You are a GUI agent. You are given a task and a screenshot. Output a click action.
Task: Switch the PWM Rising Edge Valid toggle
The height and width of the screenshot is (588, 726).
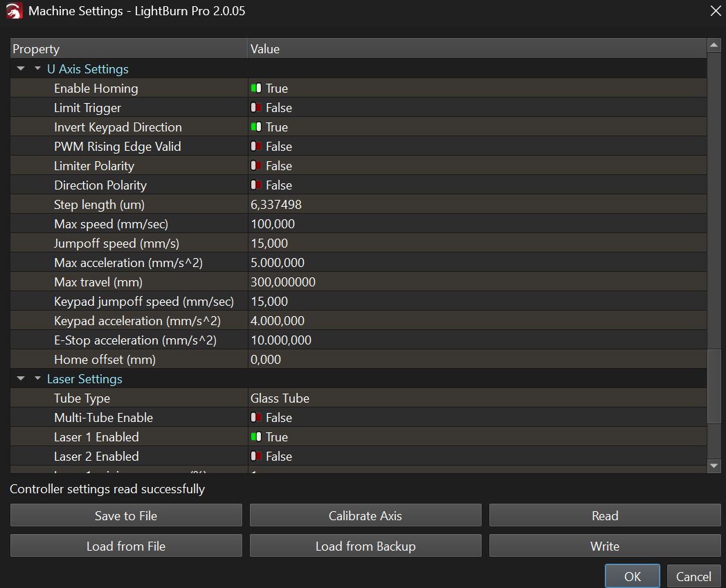coord(256,147)
